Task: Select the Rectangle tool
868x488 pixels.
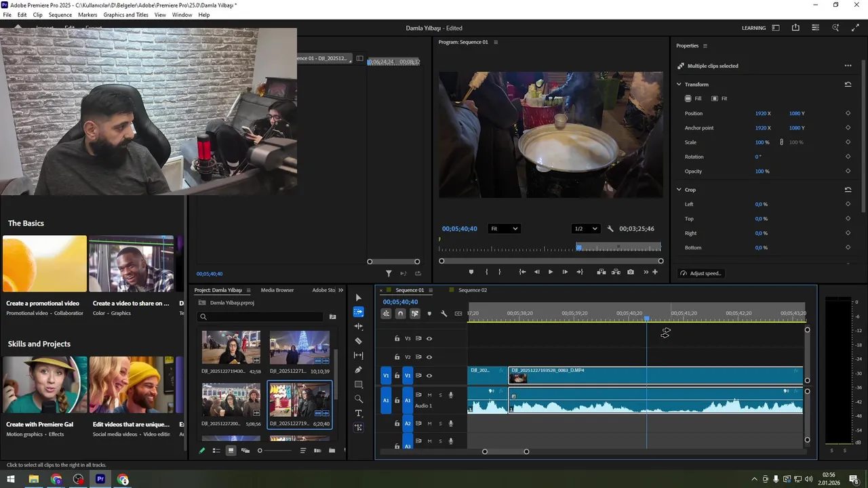Action: [x=359, y=384]
